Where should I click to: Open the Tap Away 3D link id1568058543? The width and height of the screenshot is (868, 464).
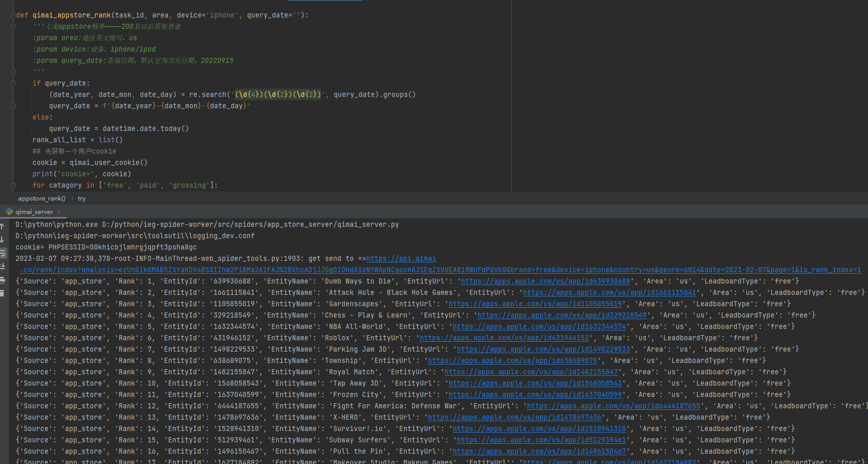coord(535,383)
